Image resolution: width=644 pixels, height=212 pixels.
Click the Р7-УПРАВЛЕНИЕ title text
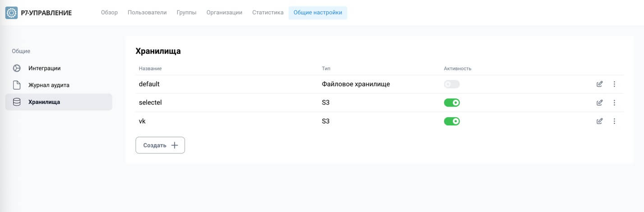[x=46, y=13]
